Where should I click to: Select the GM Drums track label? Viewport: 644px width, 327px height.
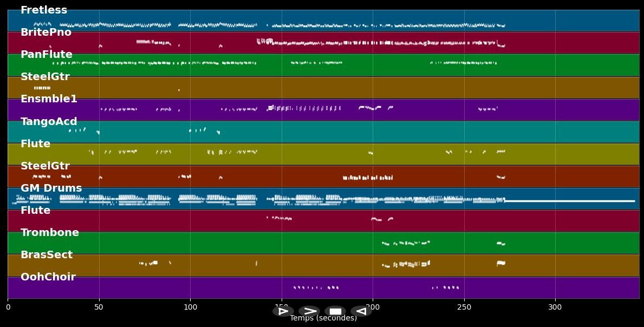point(51,188)
